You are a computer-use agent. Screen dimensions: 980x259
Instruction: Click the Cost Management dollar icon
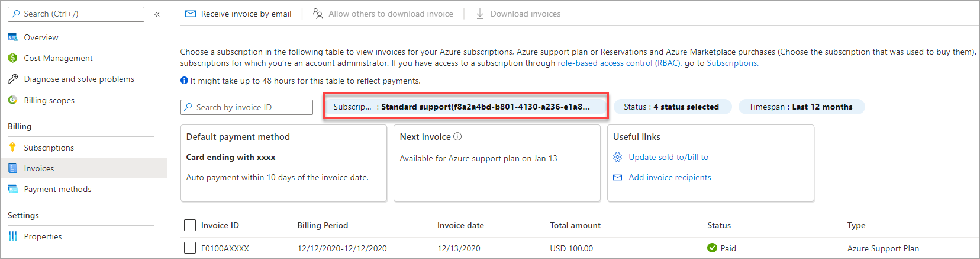click(12, 58)
